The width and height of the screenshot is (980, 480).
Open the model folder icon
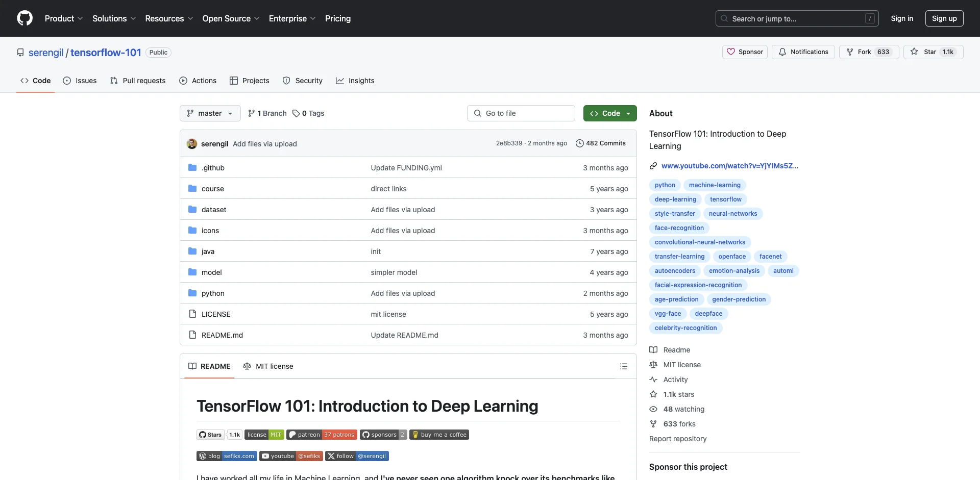(192, 272)
